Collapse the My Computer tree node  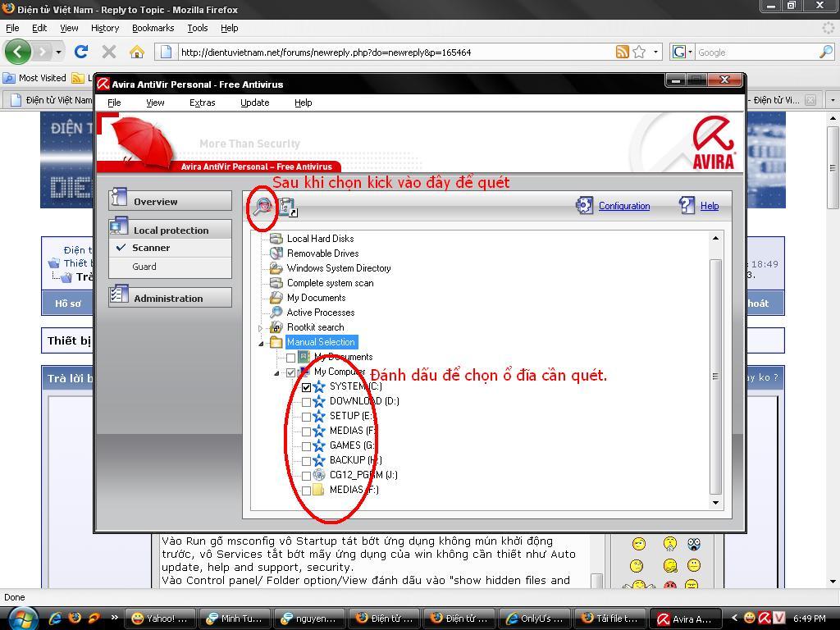click(276, 373)
